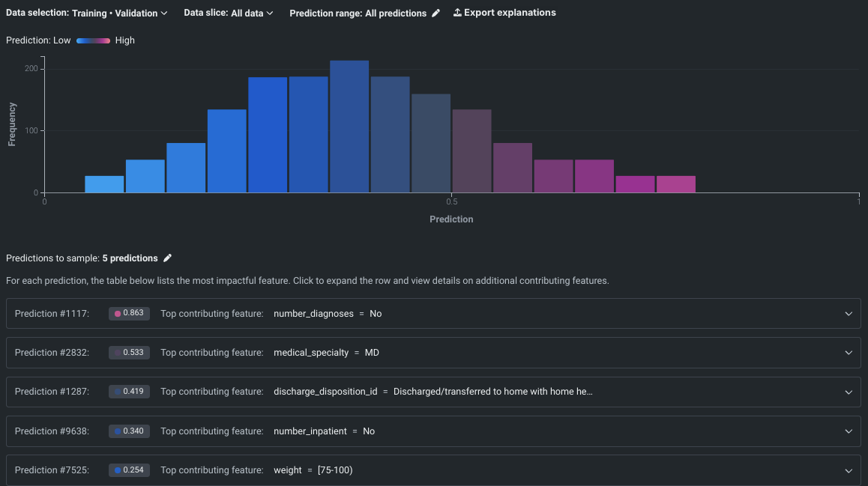Click the Export explanations upload icon
The width and height of the screenshot is (868, 486).
(x=457, y=13)
